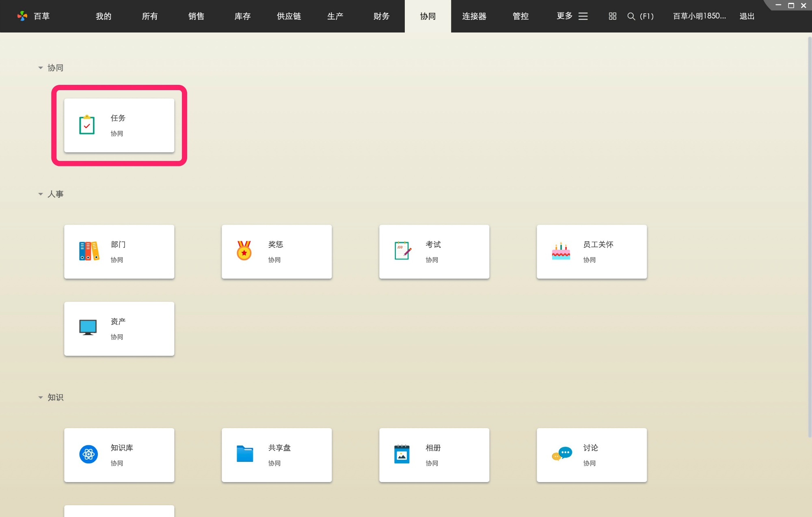Open the 任务 clipboard icon

[86, 125]
